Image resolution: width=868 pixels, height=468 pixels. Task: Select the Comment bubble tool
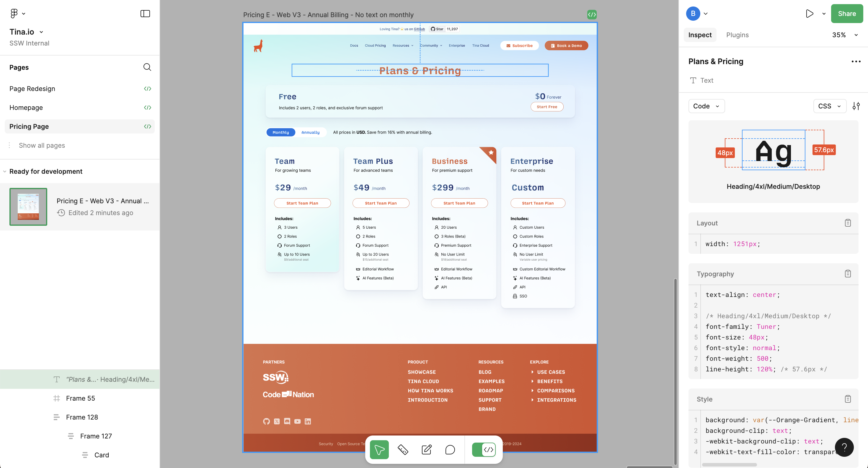pyautogui.click(x=450, y=449)
